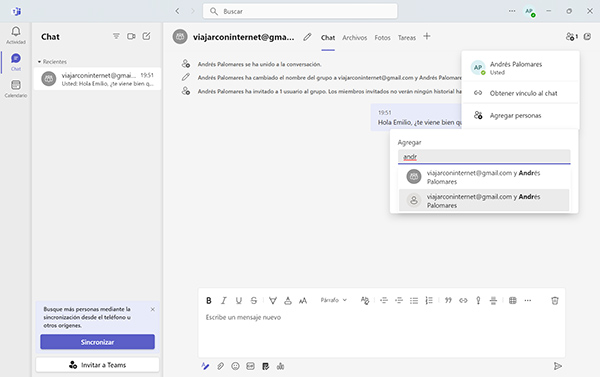Insert a numbered list
This screenshot has width=600, height=377.
tap(429, 300)
